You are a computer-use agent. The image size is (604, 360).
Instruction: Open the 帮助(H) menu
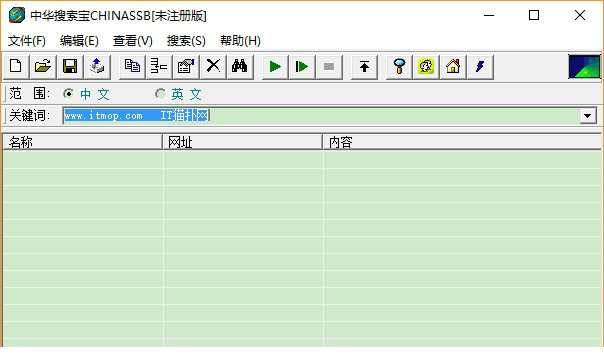pos(240,41)
